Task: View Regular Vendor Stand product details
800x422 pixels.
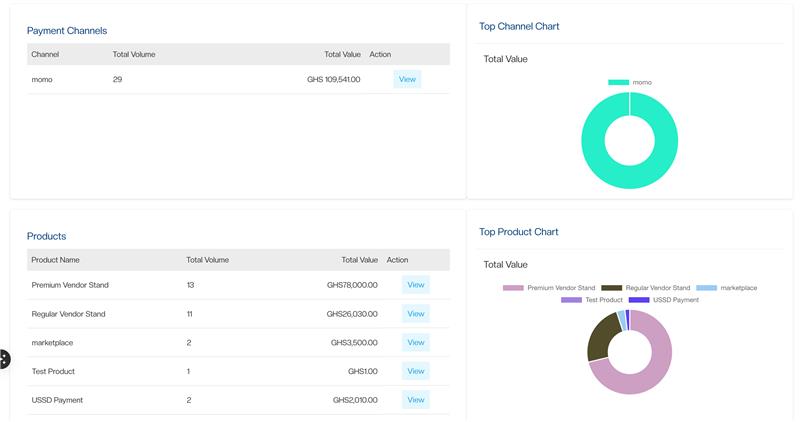Action: pyautogui.click(x=416, y=314)
